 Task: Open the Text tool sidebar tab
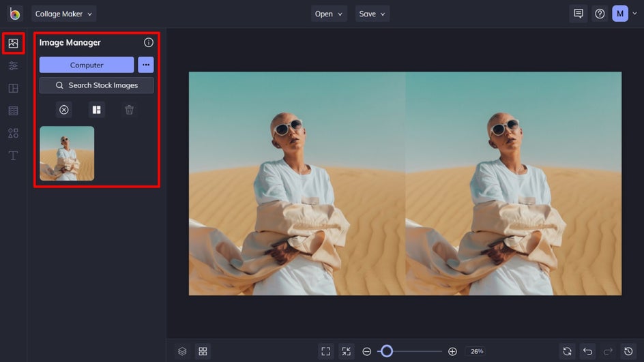[x=13, y=155]
